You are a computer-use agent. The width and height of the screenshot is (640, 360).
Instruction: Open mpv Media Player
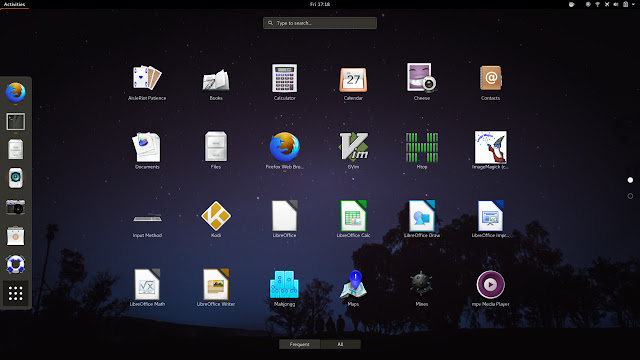490,287
